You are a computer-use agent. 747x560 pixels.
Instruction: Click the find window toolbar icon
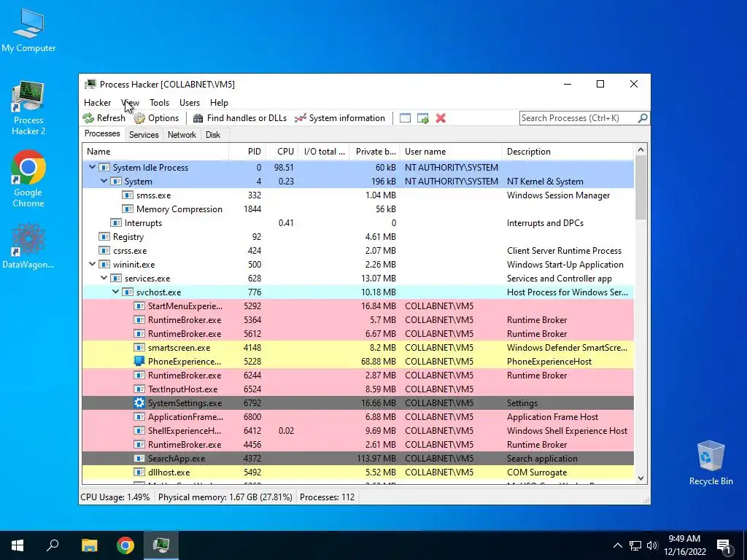[x=405, y=118]
